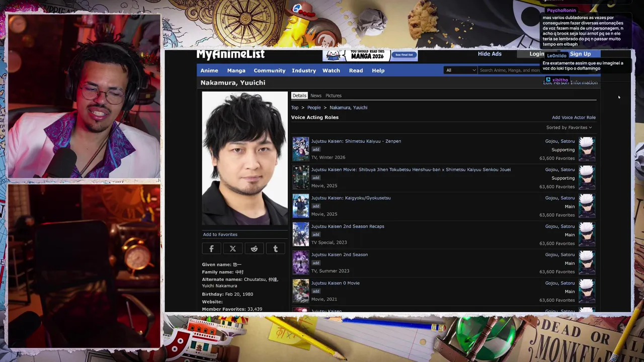Open Jujutsu Kaisen: Kaigyoku/Gyokusetsu title link
The height and width of the screenshot is (362, 644).
point(351,198)
